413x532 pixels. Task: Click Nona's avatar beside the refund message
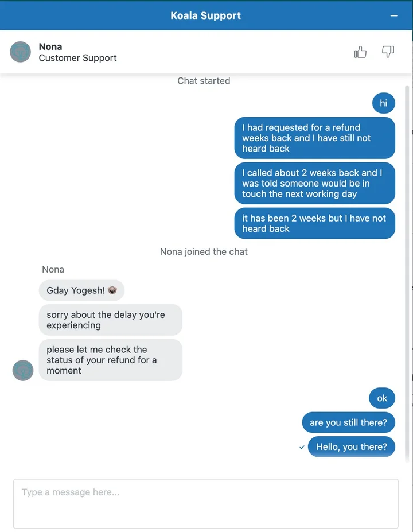point(23,370)
